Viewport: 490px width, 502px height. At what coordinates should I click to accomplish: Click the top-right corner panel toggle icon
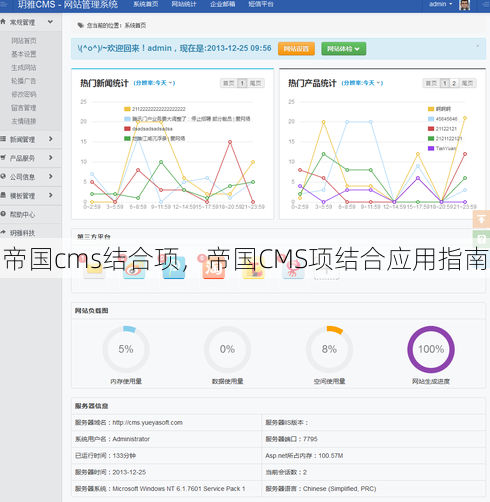(x=485, y=4)
